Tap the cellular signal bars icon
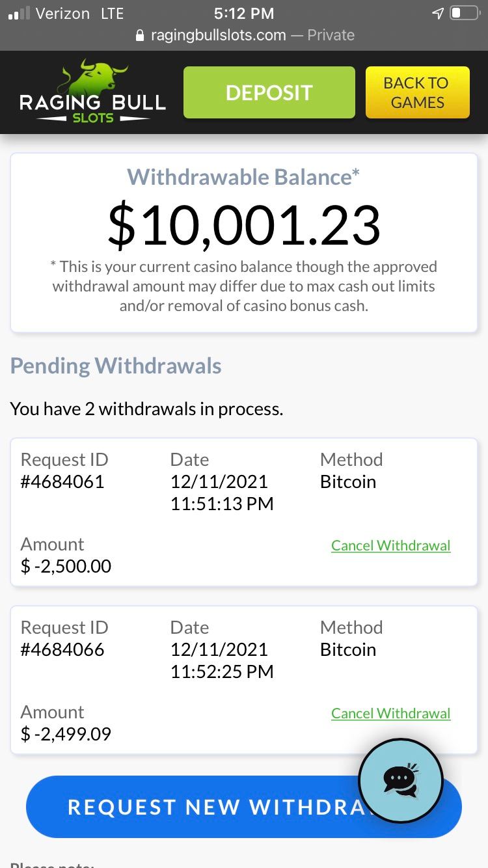Screen dimensions: 488x868 [x=18, y=14]
